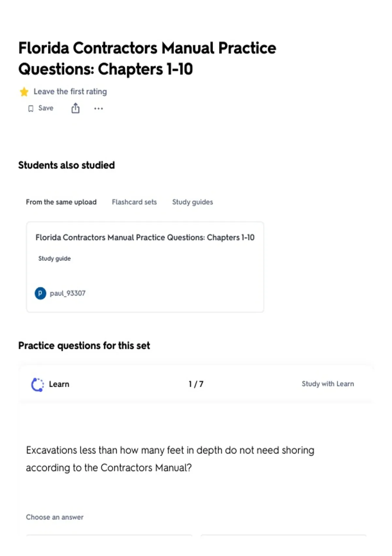Screen dimensions: 392x556
Task: Select the From the same upload tab
Action: [x=61, y=202]
